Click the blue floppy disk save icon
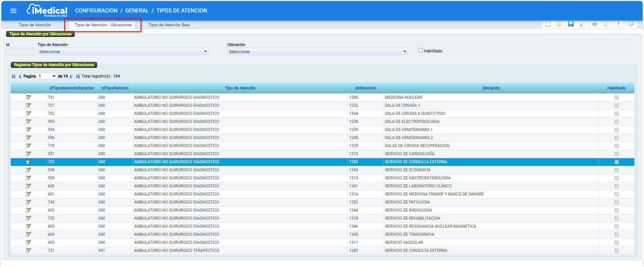This screenshot has width=644, height=267. [x=571, y=24]
